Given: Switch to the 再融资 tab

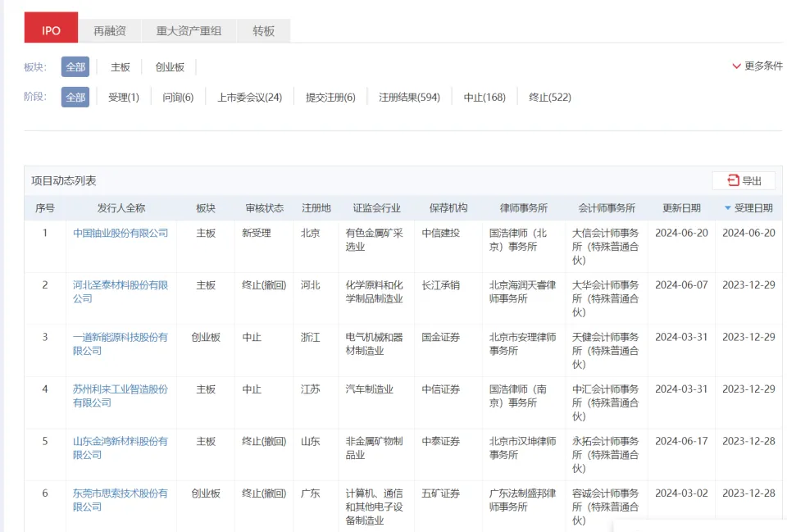Looking at the screenshot, I should pyautogui.click(x=110, y=31).
